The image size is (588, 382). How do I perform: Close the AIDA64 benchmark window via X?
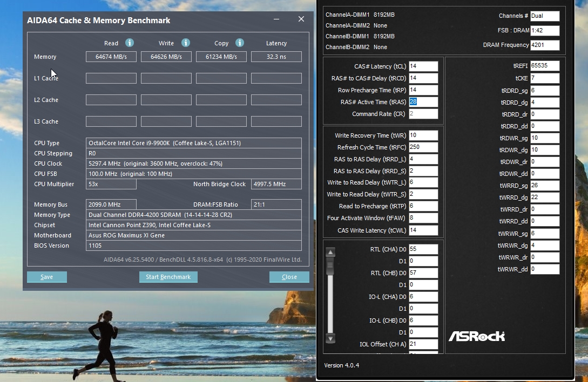(x=301, y=19)
